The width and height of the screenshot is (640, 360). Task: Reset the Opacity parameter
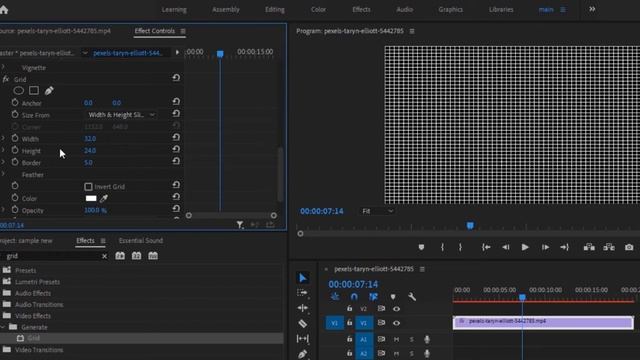[176, 209]
